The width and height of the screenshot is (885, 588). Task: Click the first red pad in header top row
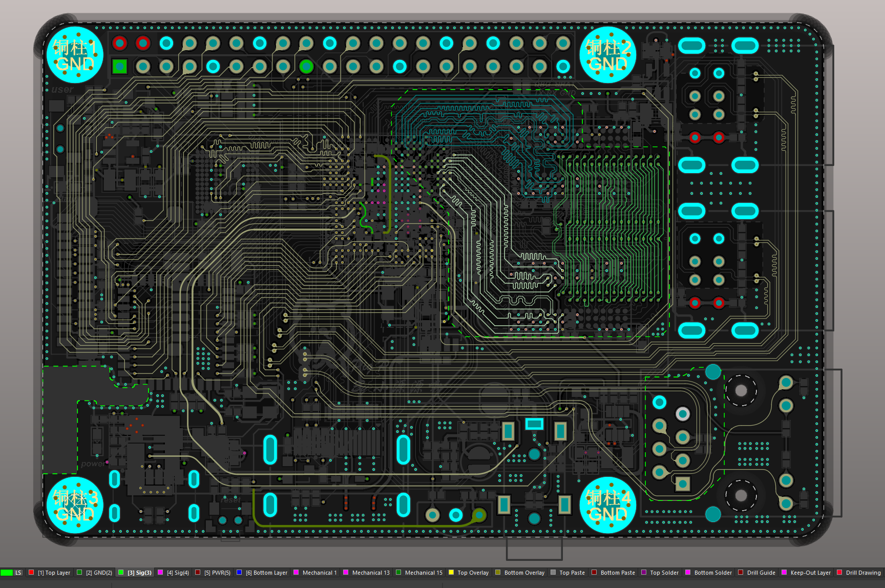pyautogui.click(x=119, y=43)
